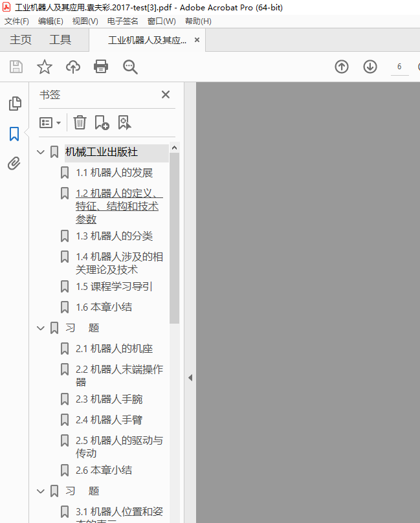Collapse the 机械工业出版社 bookmark group
Viewport: 420px width, 523px height.
click(x=41, y=152)
